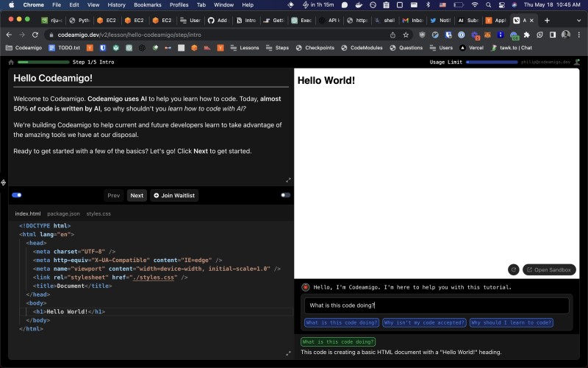Go to the Codeamigo home icon
This screenshot has height=368, width=588.
tap(11, 63)
